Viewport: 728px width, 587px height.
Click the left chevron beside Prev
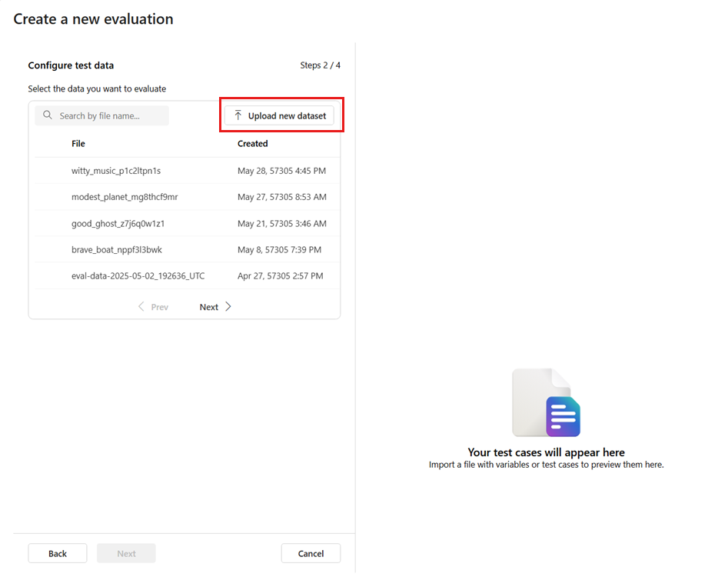141,307
